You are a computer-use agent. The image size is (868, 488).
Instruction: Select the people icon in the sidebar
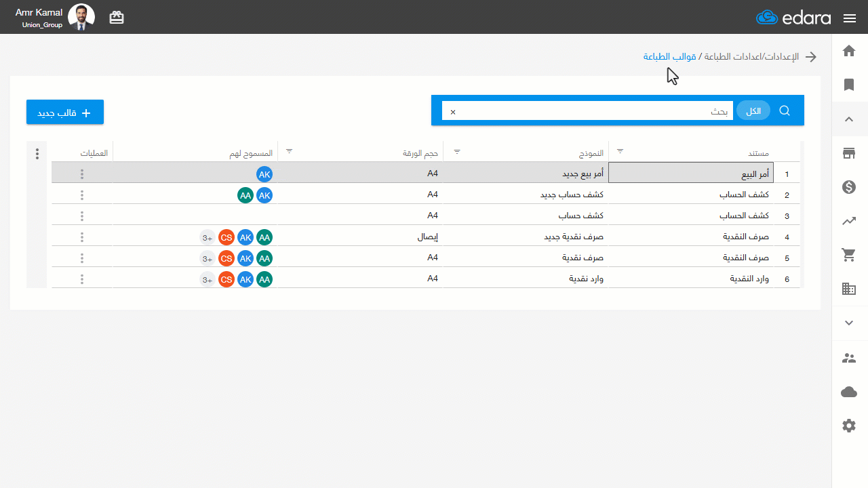pyautogui.click(x=849, y=358)
